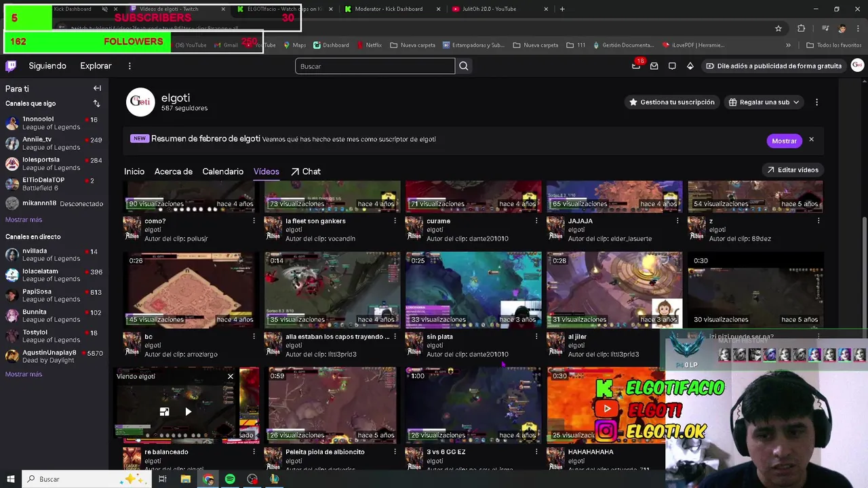This screenshot has width=868, height=488.
Task: Expand hidden bookmarks chevron
Action: click(788, 45)
